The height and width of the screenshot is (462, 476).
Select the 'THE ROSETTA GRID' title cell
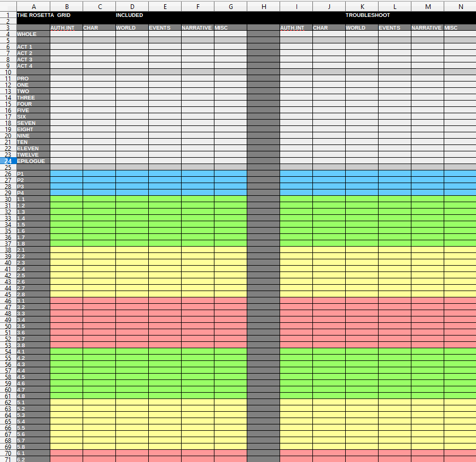(33, 15)
